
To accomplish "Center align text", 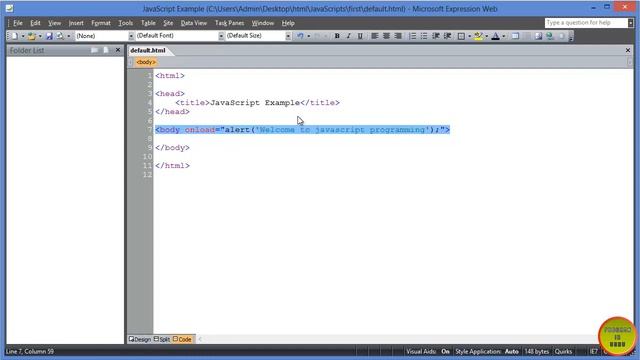I will click(x=386, y=36).
